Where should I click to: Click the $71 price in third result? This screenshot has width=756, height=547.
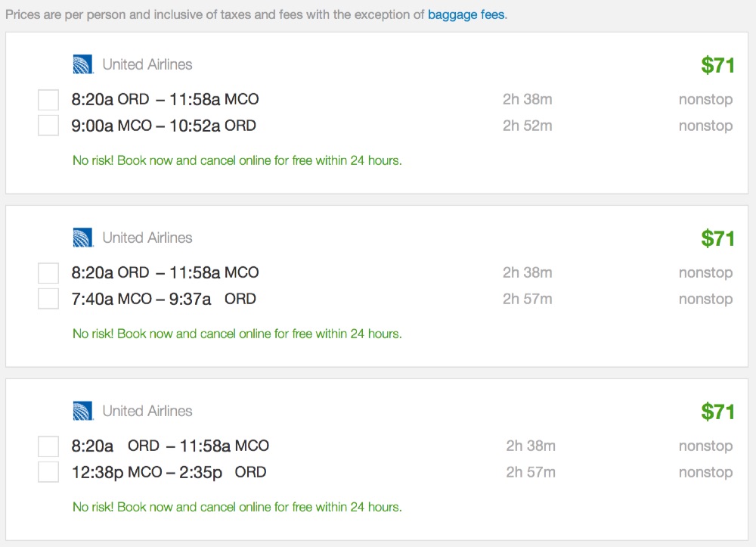717,412
